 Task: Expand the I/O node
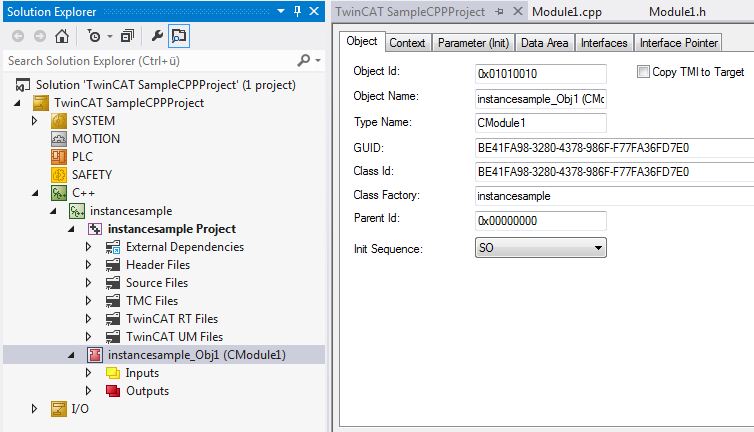(x=35, y=409)
